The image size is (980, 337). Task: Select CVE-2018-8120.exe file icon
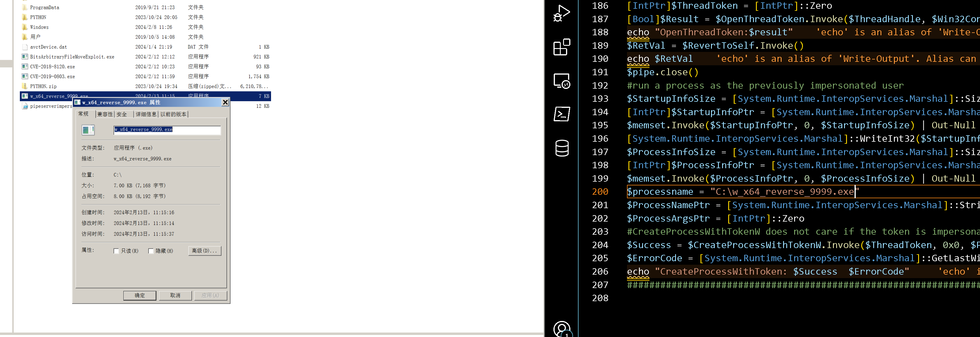25,66
